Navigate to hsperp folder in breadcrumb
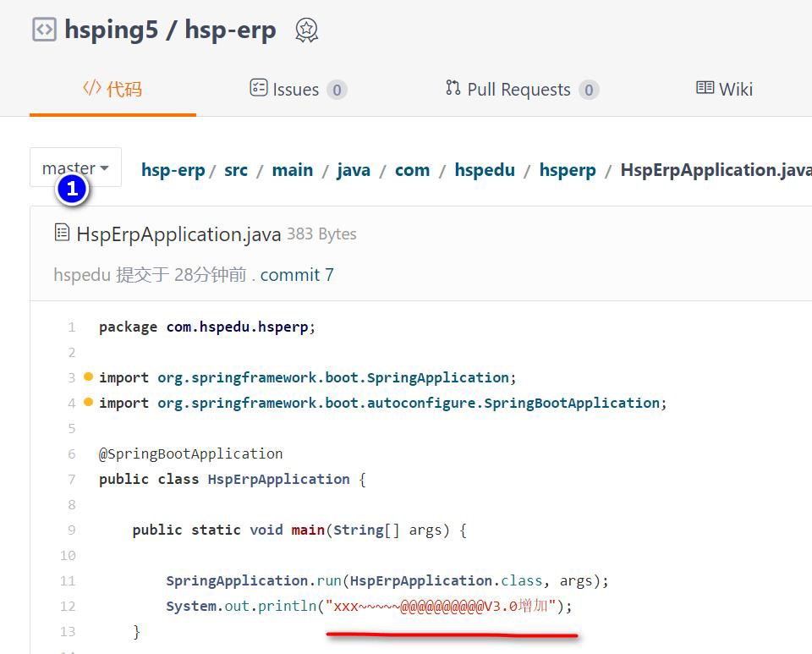The width and height of the screenshot is (812, 654). coord(568,170)
